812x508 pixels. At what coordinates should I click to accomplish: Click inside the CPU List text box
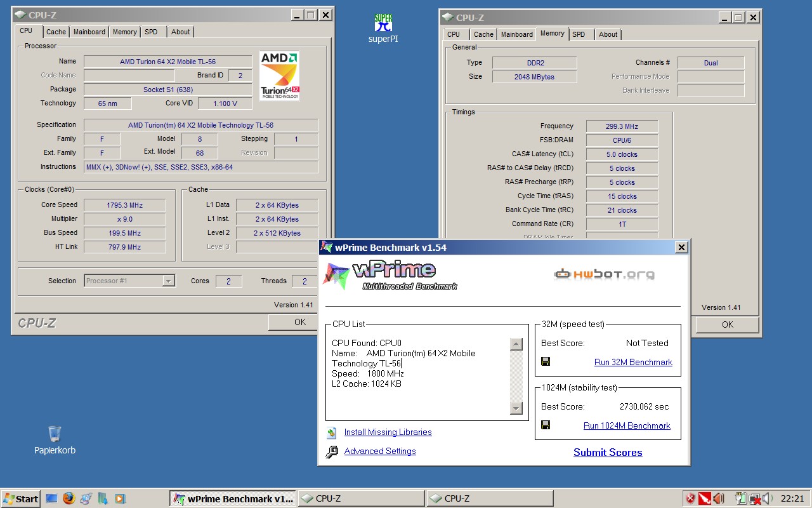point(420,376)
